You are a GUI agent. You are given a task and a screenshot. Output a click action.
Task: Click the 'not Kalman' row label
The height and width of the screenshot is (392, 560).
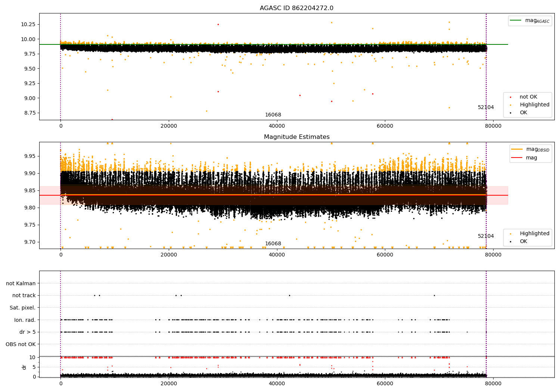[x=21, y=284]
